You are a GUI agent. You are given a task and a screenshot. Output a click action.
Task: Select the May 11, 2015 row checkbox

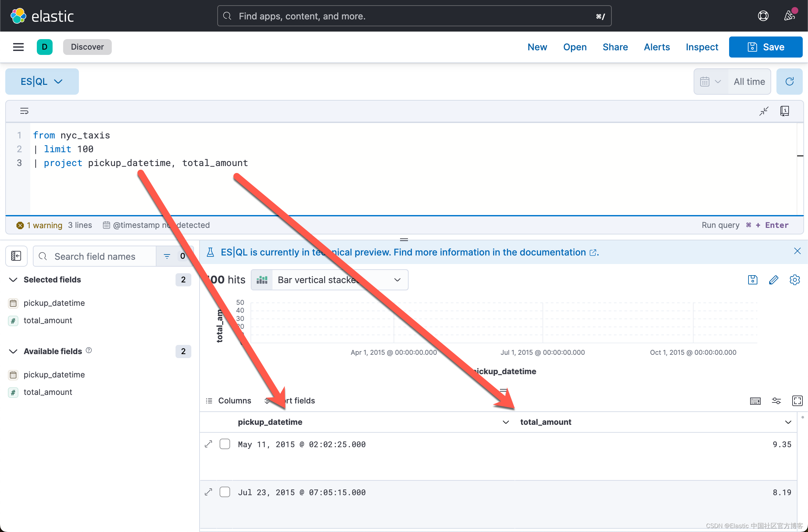pyautogui.click(x=225, y=444)
